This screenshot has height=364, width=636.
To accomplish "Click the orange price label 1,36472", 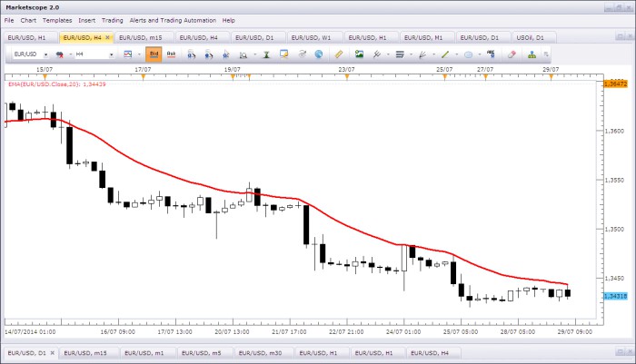I will pyautogui.click(x=616, y=84).
